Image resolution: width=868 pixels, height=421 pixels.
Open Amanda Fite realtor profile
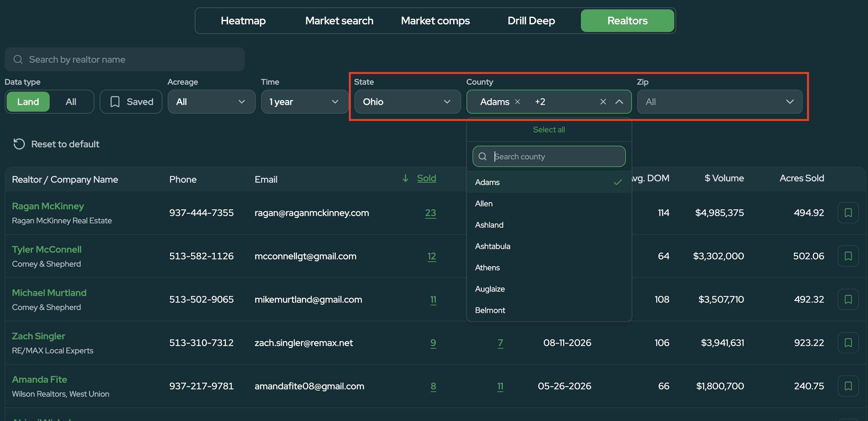pos(39,379)
